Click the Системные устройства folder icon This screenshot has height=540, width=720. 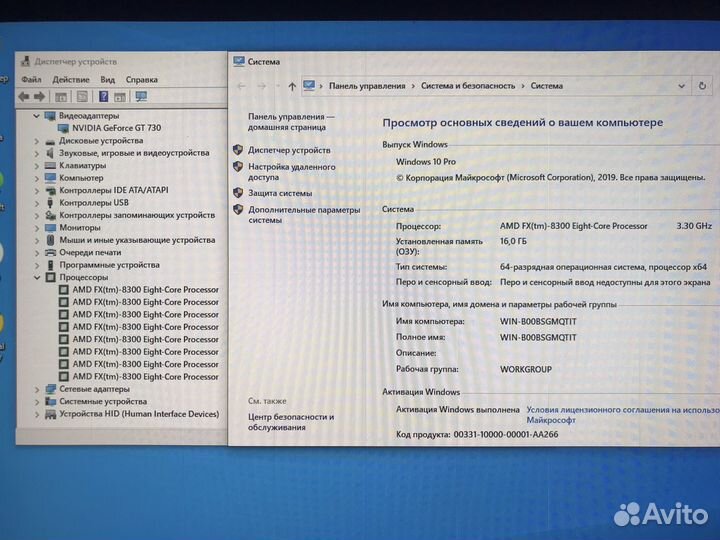(51, 402)
